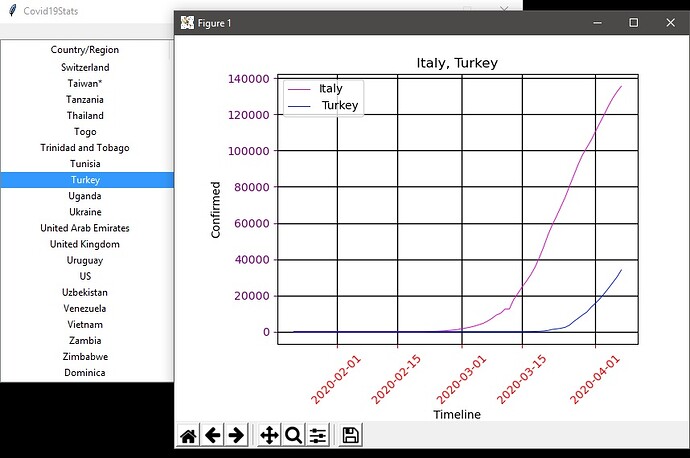Click the Home reset view icon
This screenshot has width=690, height=458.
188,435
